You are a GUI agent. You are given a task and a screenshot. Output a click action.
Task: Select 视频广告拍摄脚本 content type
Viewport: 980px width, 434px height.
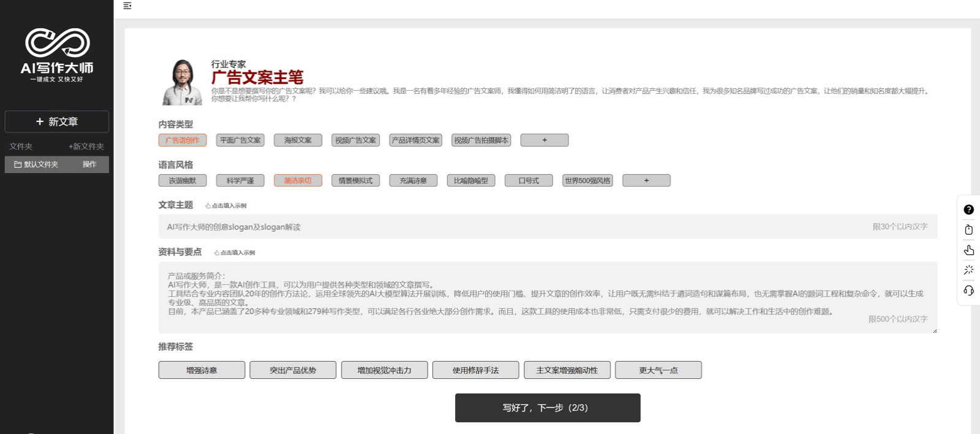tap(481, 140)
